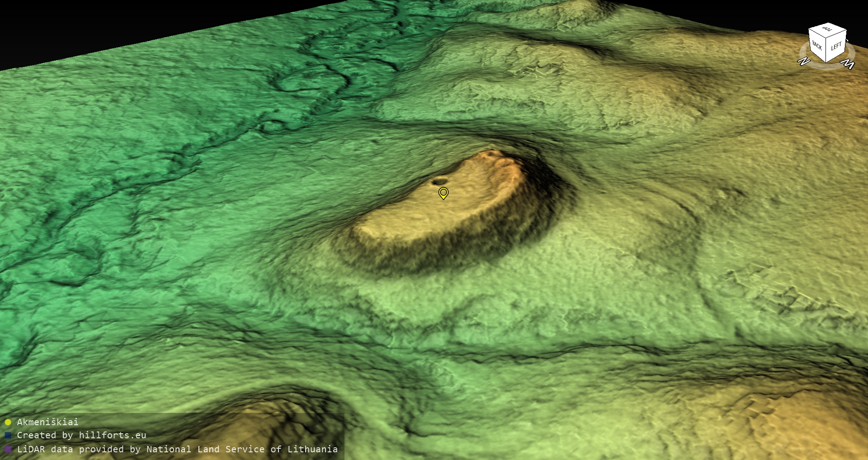Switch to LEFT view on the cube

coord(836,46)
